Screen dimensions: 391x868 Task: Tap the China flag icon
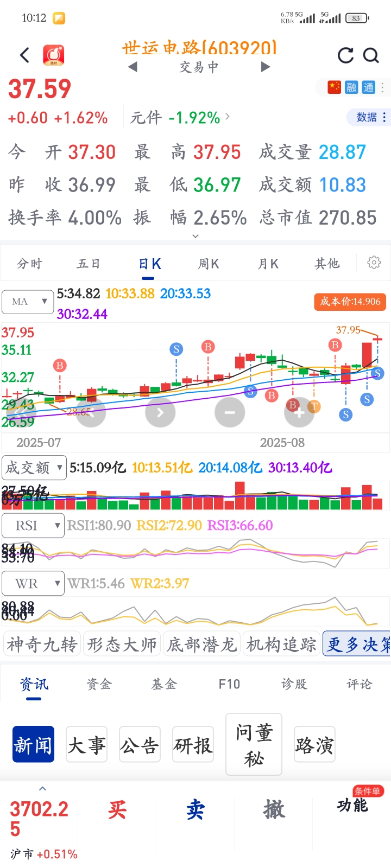point(335,87)
